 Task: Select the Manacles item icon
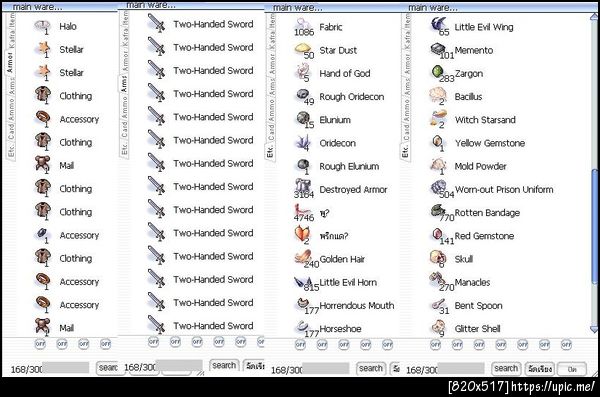[437, 280]
